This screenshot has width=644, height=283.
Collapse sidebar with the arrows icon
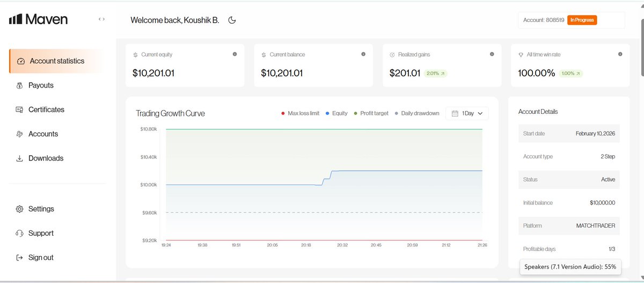coord(101,19)
